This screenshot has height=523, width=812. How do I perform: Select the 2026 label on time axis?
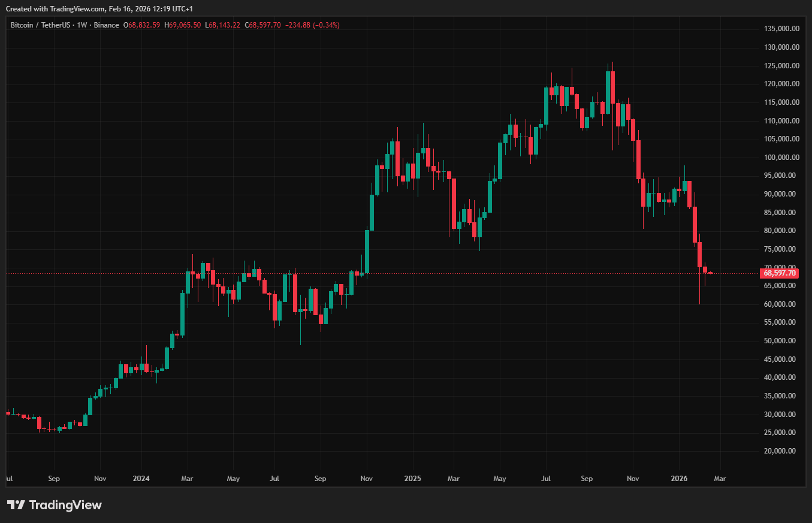[x=678, y=479]
